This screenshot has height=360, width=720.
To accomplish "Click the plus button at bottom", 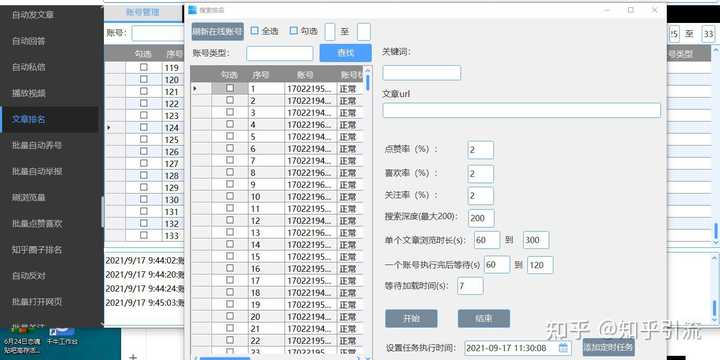I will point(133,356).
